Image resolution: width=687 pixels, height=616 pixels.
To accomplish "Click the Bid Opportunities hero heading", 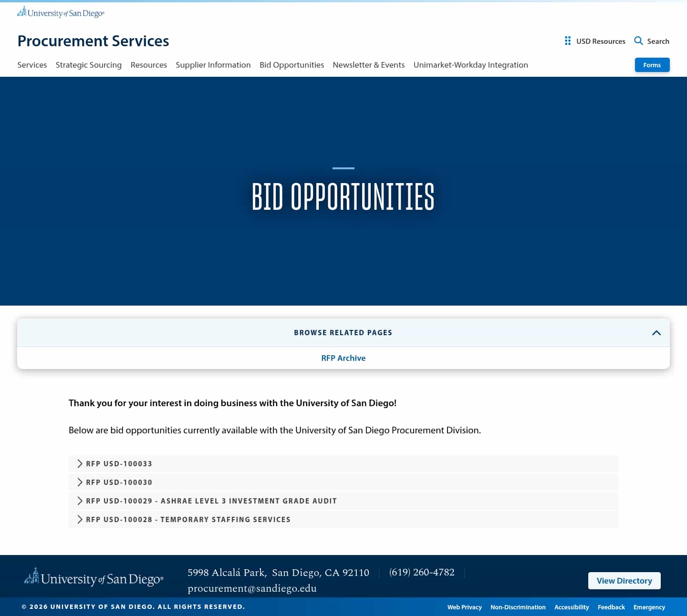I will (x=343, y=196).
